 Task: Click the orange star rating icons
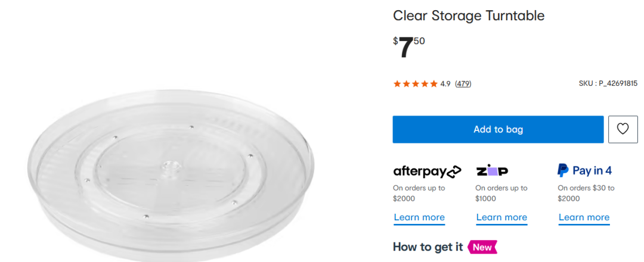coord(415,84)
